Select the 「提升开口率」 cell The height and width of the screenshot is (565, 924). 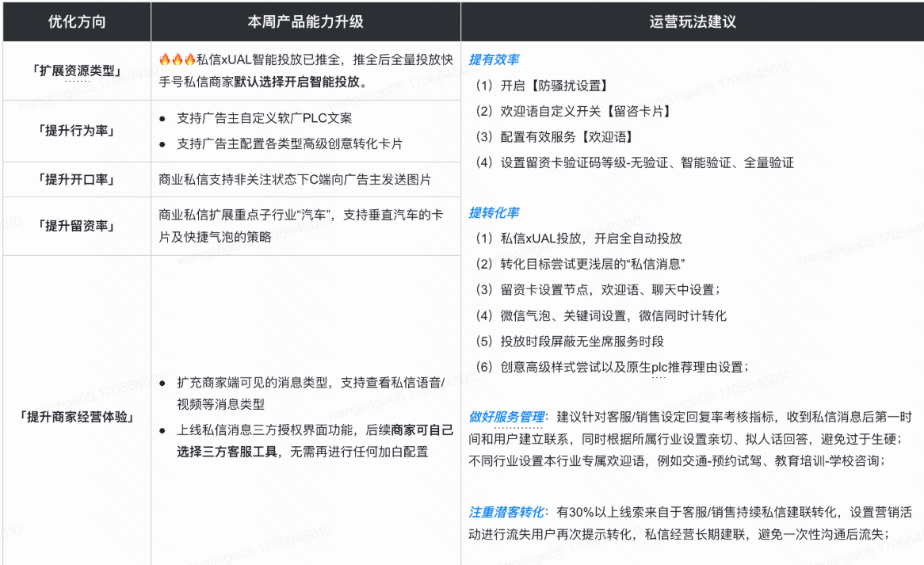[77, 179]
